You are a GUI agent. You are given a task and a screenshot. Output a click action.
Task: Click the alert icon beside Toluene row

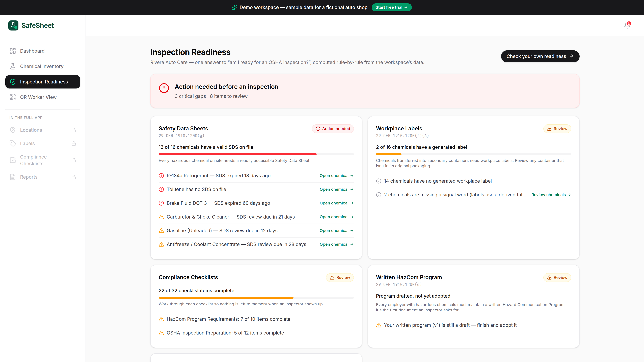161,189
